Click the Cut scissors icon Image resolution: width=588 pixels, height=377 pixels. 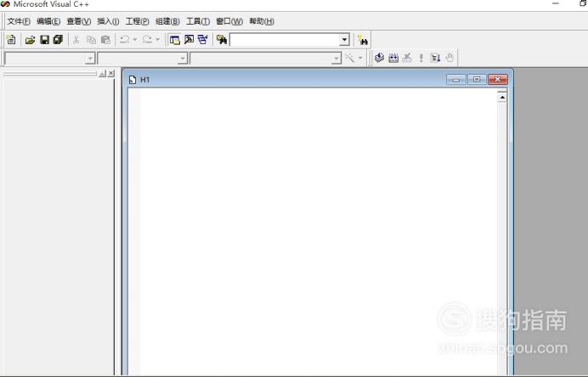click(x=76, y=40)
